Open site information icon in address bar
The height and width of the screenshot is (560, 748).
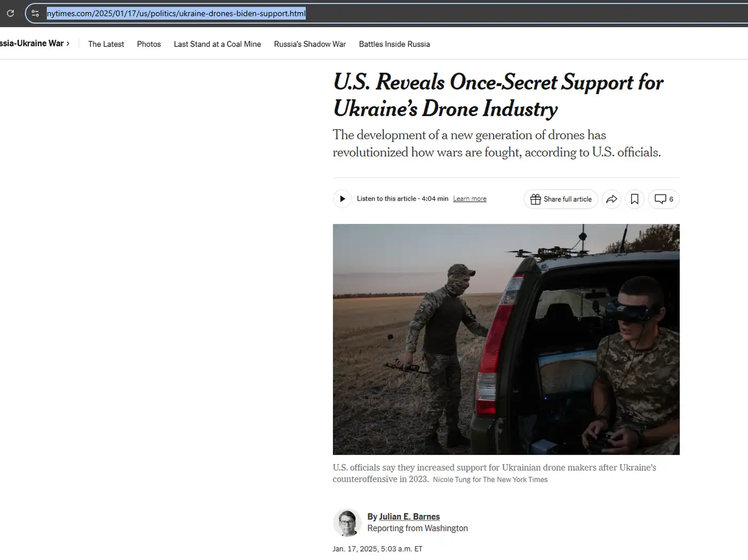click(x=35, y=13)
